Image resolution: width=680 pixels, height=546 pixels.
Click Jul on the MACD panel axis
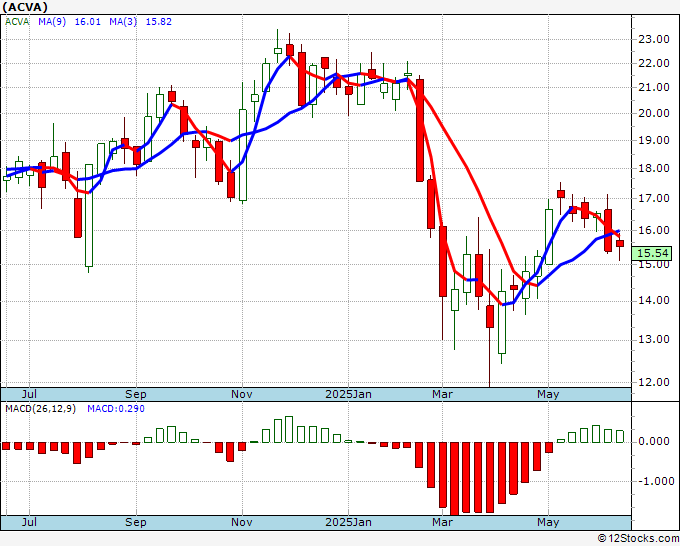tap(29, 522)
